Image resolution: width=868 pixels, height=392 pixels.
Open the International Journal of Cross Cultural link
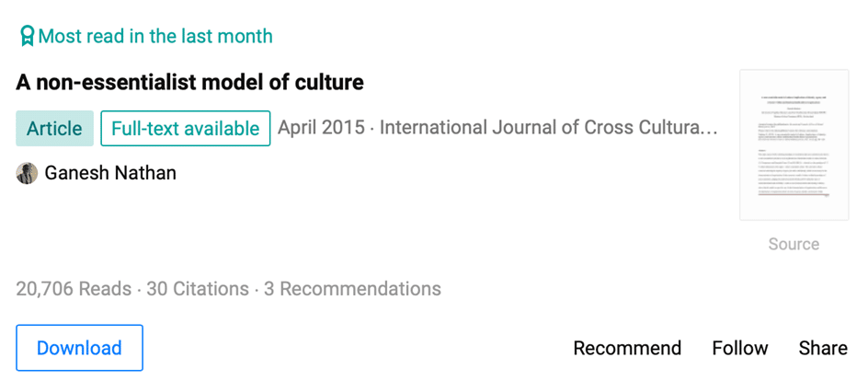pos(542,128)
